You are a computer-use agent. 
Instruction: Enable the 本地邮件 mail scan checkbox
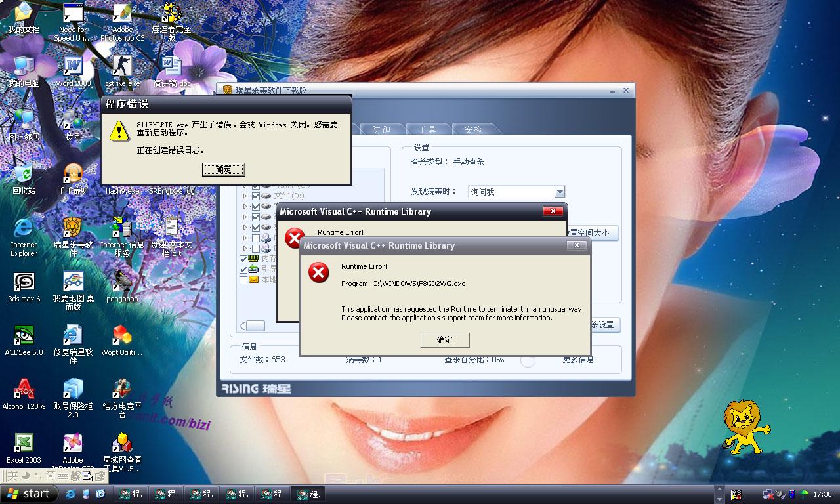point(243,280)
